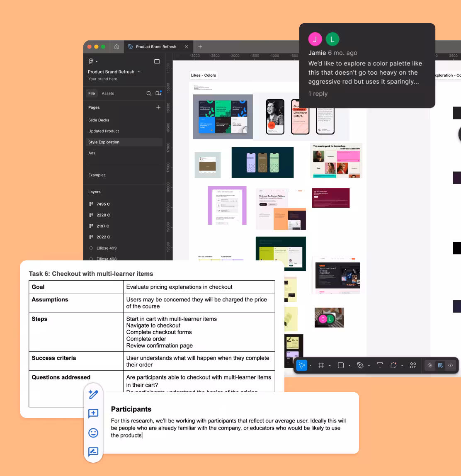461x476 pixels.
Task: Open a new tab with plus
Action: point(200,47)
